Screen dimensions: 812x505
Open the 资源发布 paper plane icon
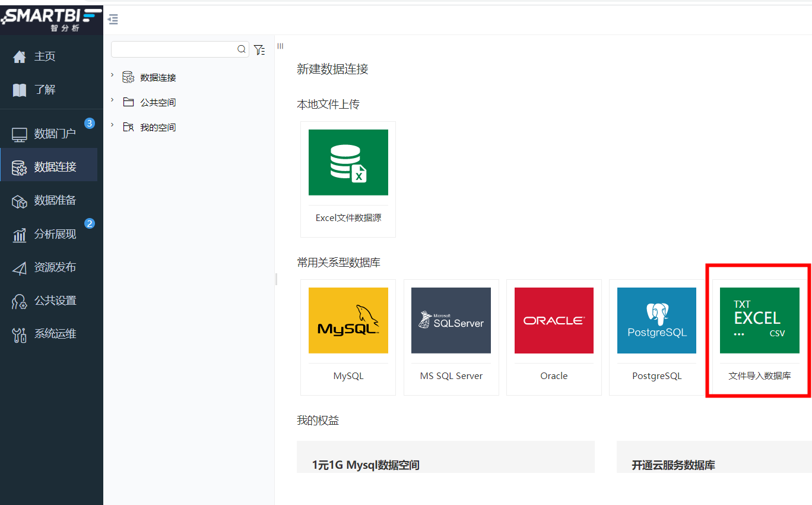20,268
